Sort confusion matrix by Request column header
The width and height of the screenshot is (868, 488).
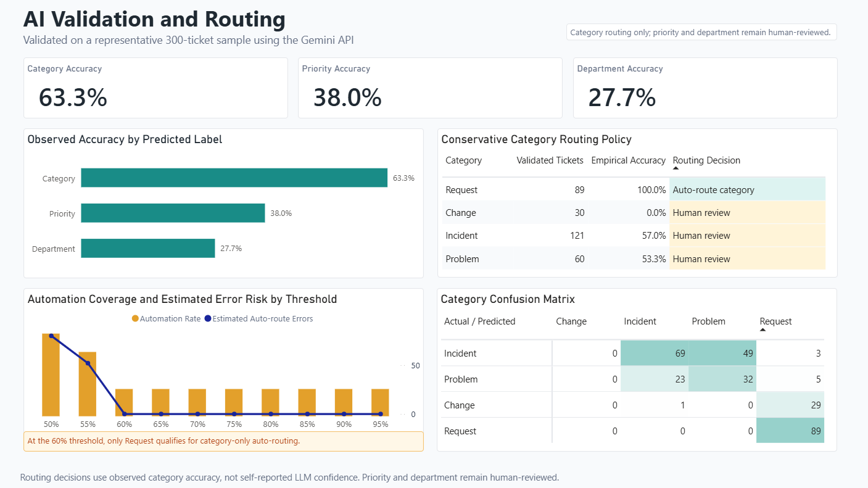click(775, 321)
